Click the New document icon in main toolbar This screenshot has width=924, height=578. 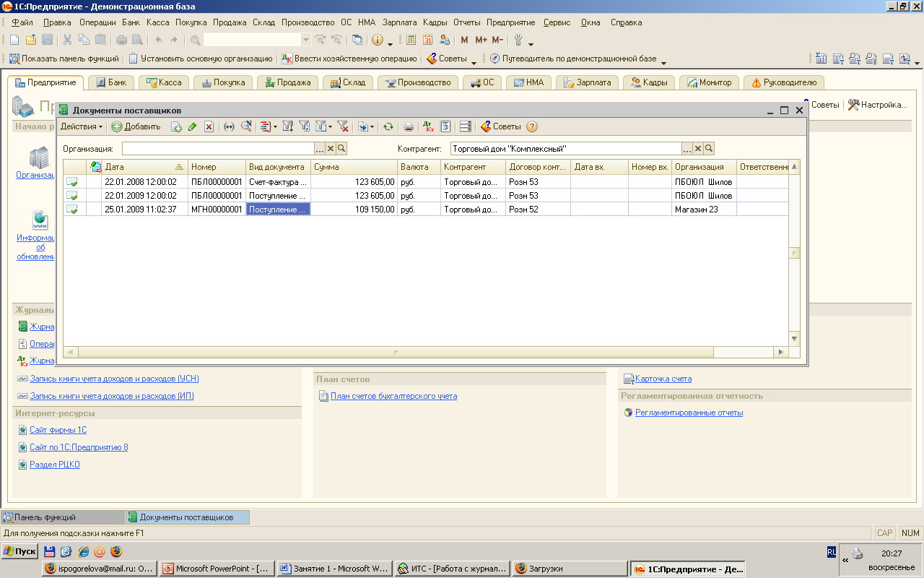14,40
